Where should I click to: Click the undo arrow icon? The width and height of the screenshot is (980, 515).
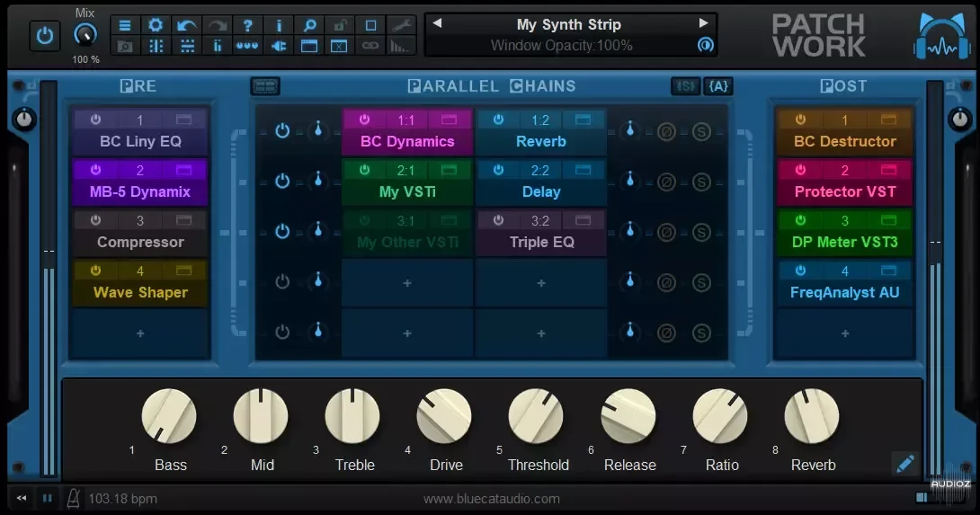[x=186, y=26]
